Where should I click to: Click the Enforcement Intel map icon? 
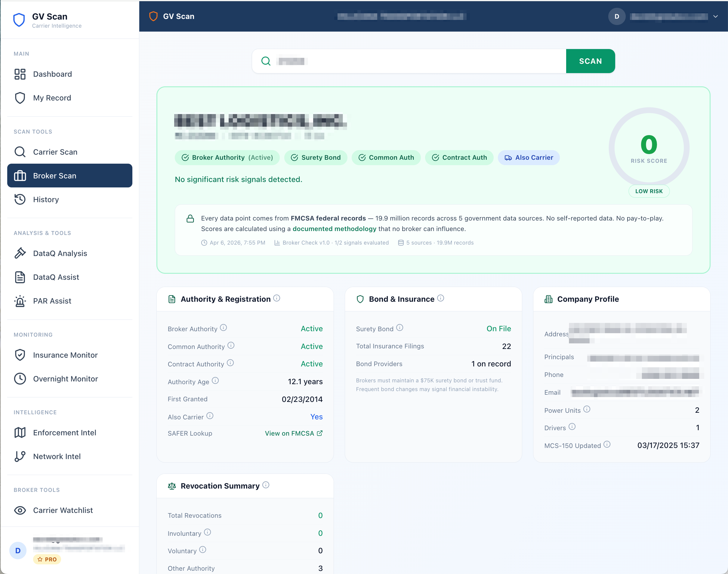click(20, 433)
